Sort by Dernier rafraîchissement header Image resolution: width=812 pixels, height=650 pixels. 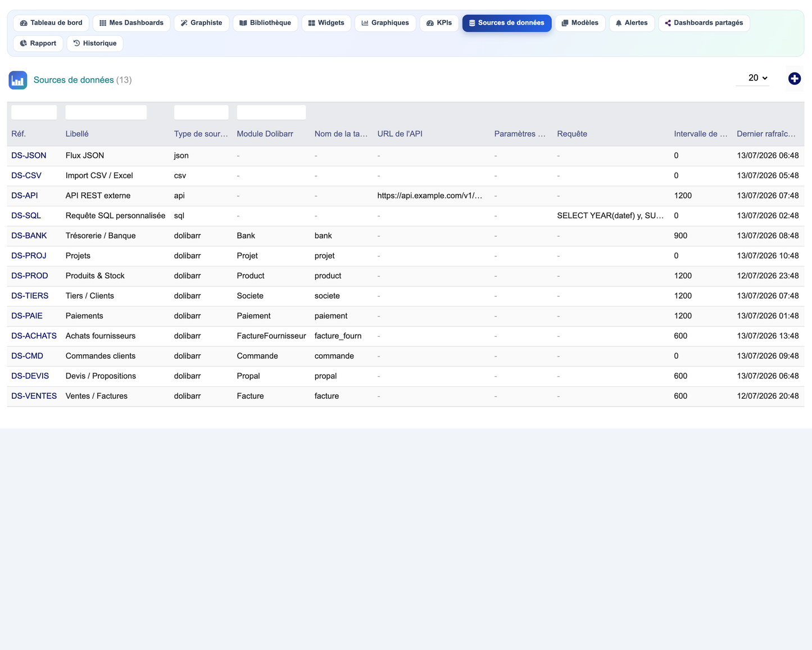pos(766,134)
